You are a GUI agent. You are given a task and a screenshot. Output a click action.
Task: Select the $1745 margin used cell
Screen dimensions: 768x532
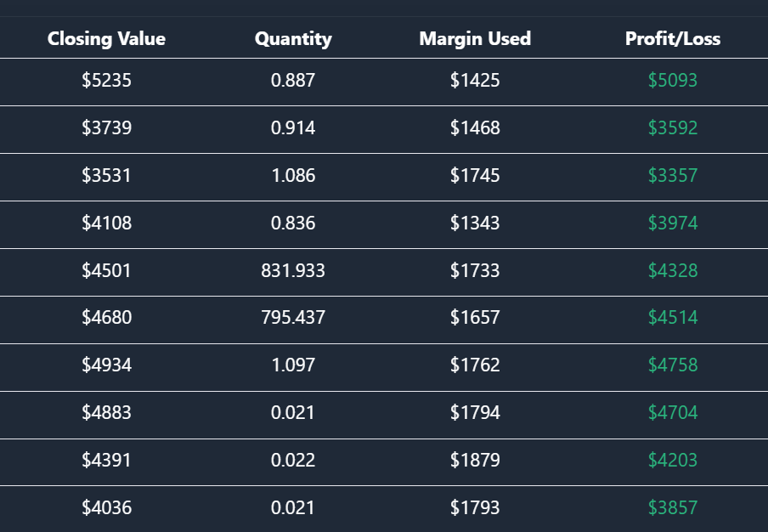tap(475, 176)
